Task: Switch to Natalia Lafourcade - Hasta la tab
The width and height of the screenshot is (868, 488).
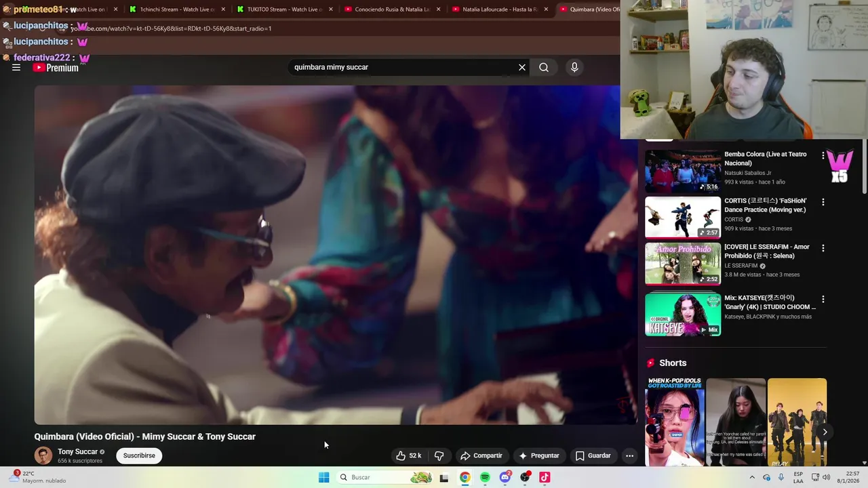Action: click(496, 9)
